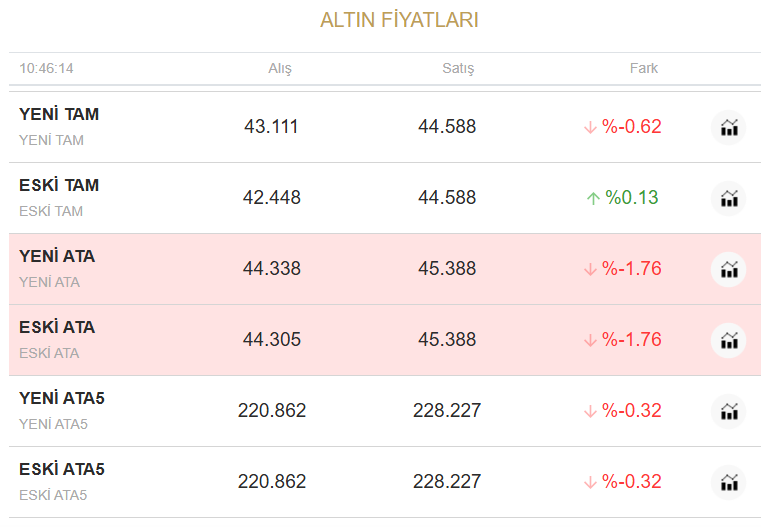
Task: Select the ESKİ ATA gold name
Action: pyautogui.click(x=57, y=328)
